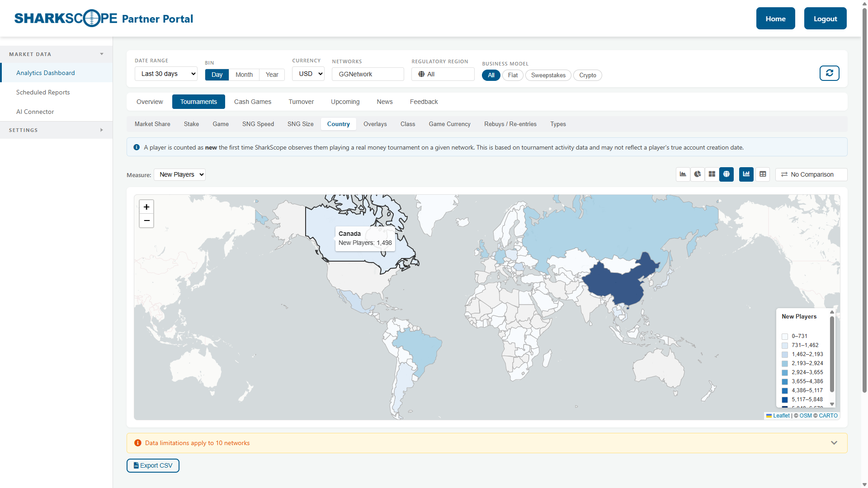
Task: Zoom in on the map
Action: pos(146,207)
